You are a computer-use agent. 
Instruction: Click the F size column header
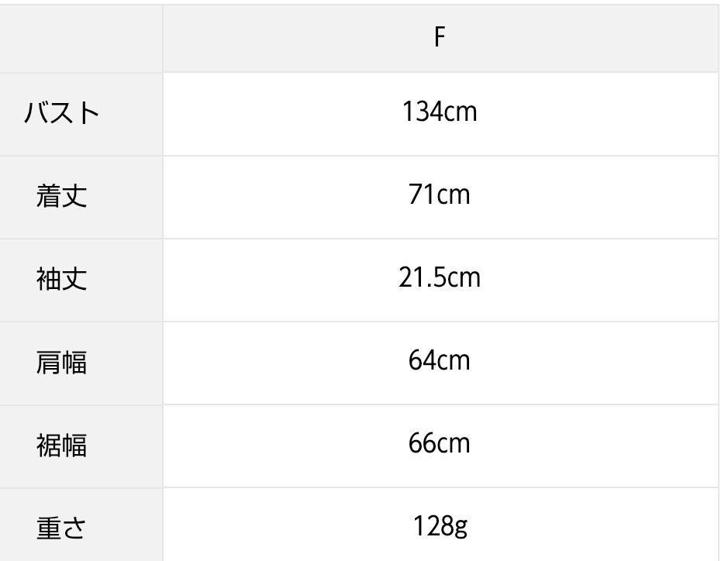[439, 39]
